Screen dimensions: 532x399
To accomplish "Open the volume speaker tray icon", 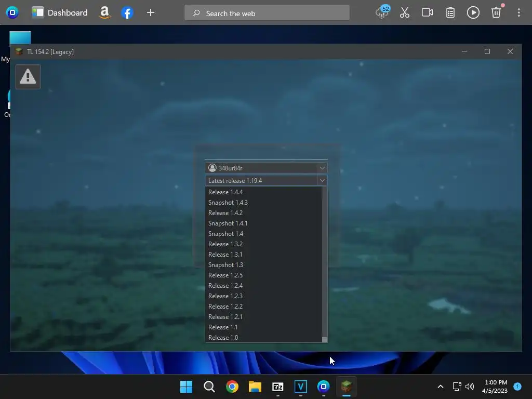I will pyautogui.click(x=470, y=387).
